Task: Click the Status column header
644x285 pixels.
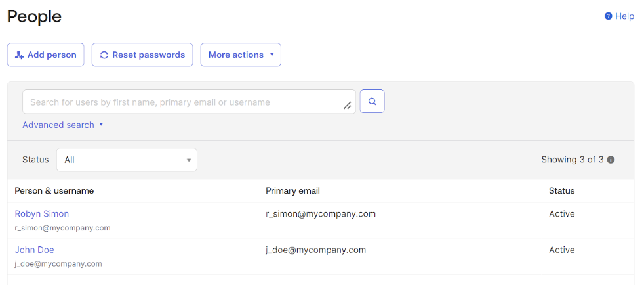Action: [561, 191]
